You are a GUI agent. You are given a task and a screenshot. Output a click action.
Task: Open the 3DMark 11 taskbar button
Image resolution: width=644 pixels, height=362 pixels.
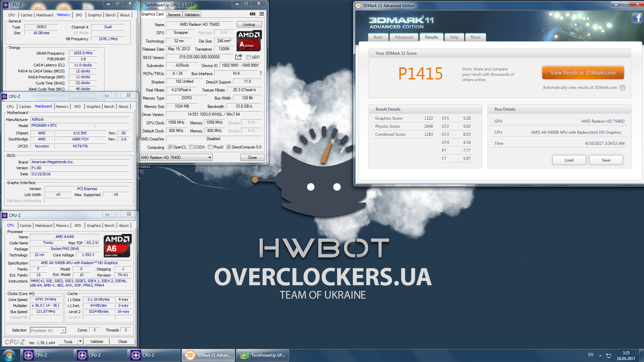208,355
